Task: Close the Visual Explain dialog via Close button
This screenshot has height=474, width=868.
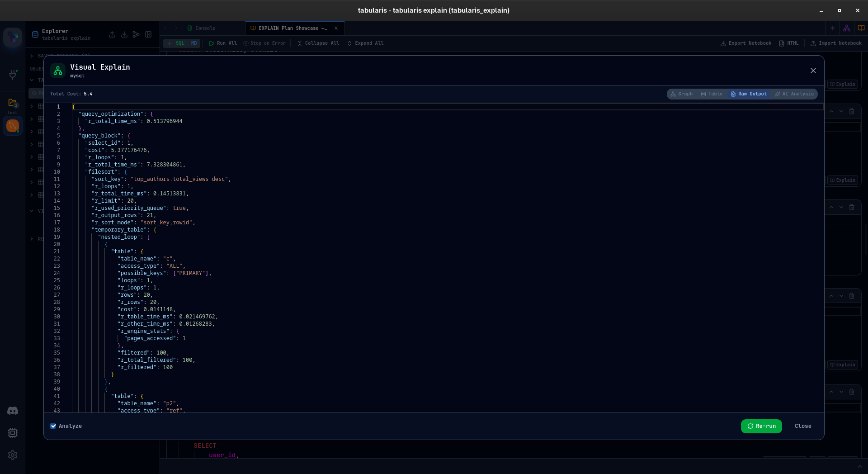Action: pos(803,426)
